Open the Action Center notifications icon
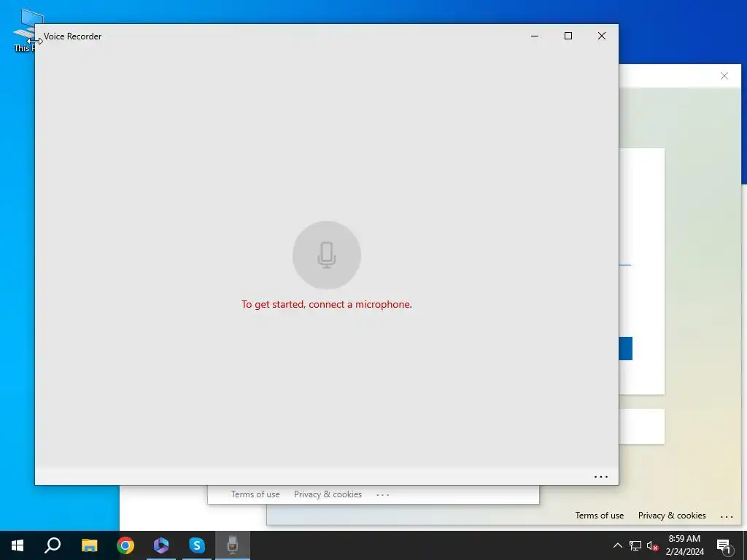Screen dimensions: 747x560 click(x=724, y=545)
